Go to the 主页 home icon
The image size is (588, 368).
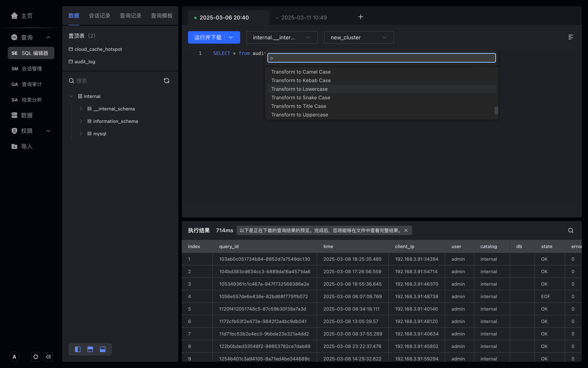(14, 16)
